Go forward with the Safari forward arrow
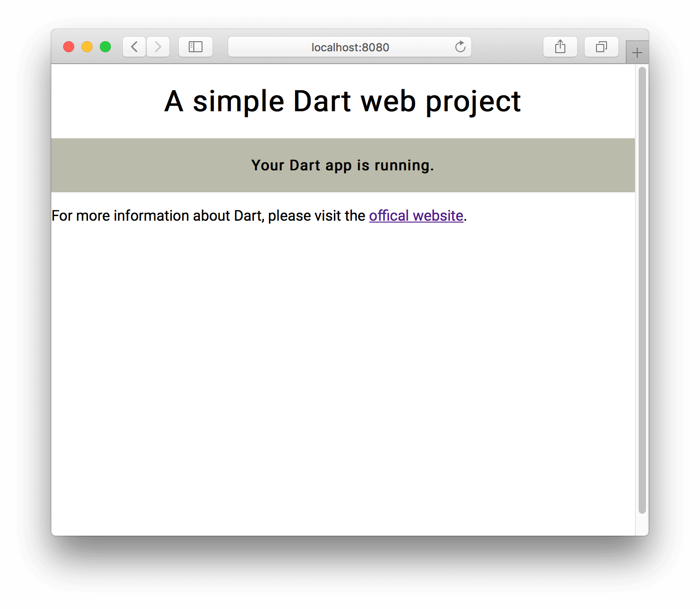The width and height of the screenshot is (700, 609). pyautogui.click(x=158, y=47)
